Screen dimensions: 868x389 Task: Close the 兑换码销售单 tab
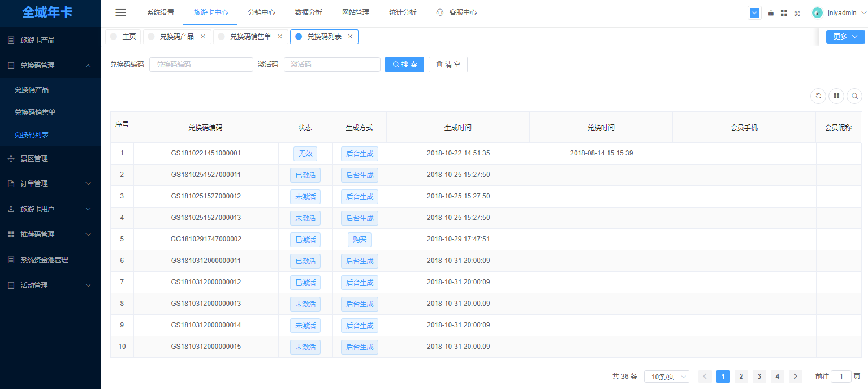[279, 37]
